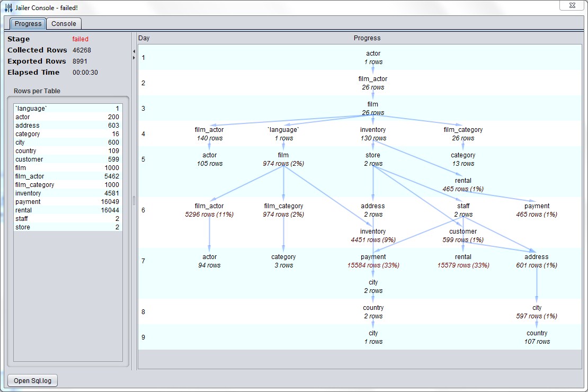Click rental node showing 15579 rows

(463, 261)
